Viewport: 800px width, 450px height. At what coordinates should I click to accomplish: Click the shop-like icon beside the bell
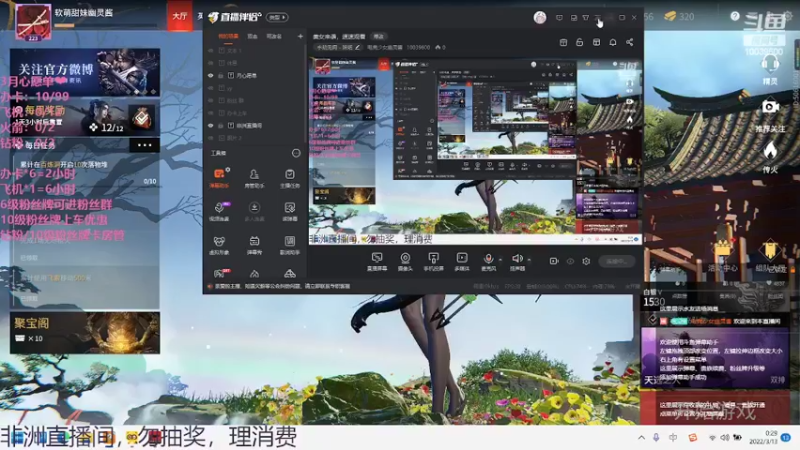pyautogui.click(x=596, y=42)
